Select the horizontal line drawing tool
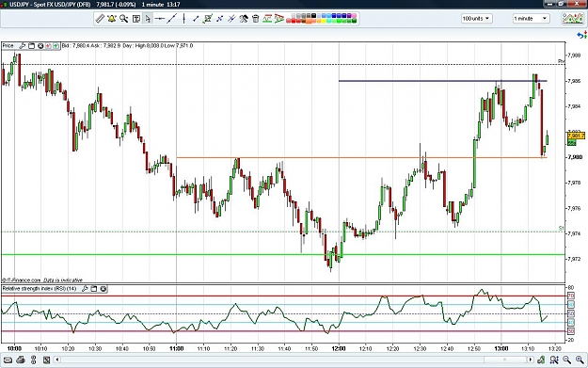The width and height of the screenshot is (588, 368). (x=160, y=19)
